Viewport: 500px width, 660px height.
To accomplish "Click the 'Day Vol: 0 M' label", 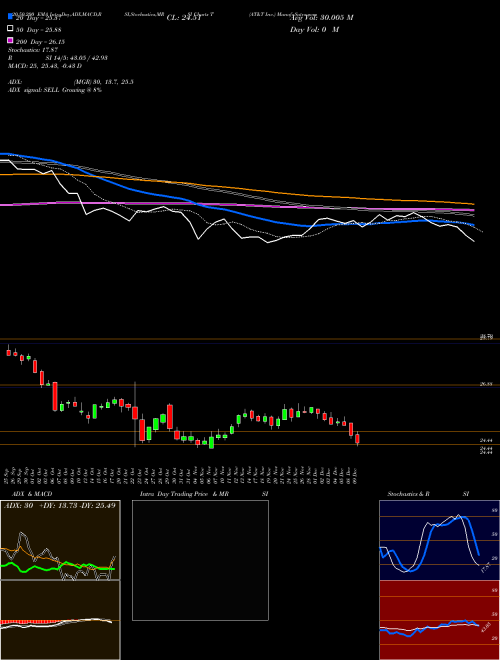I will coord(314,29).
